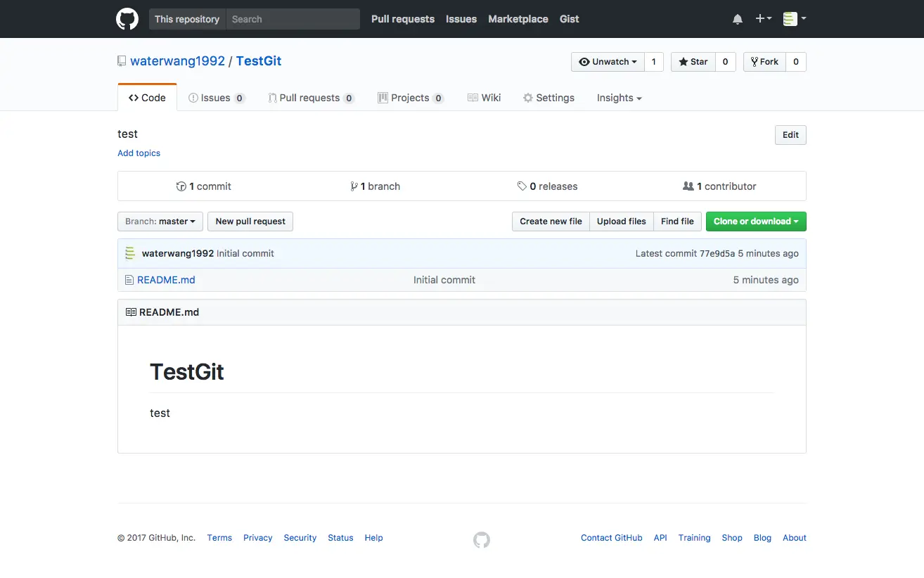Click the Edit description button
The width and height of the screenshot is (924, 578).
click(790, 135)
